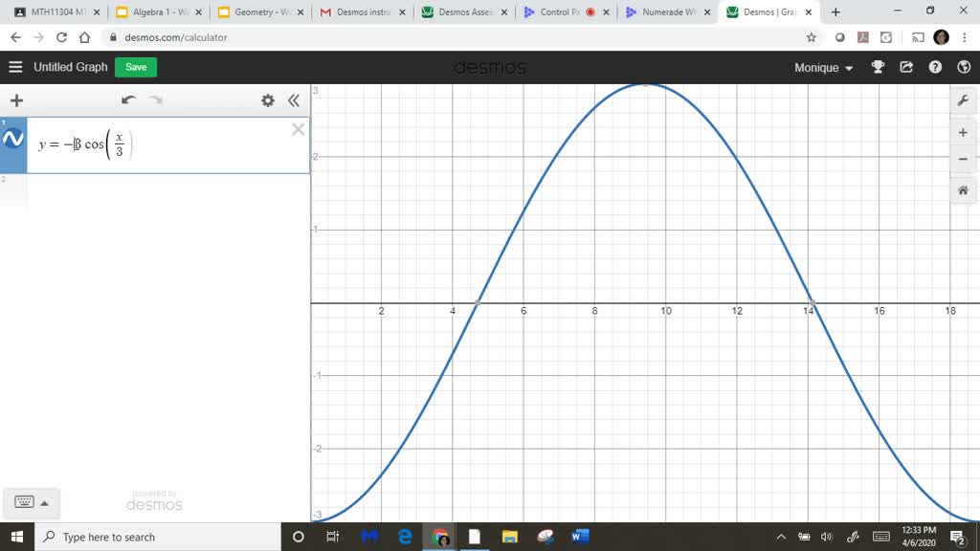Open the hamburger menu
Image resolution: width=980 pixels, height=551 pixels.
pos(15,67)
